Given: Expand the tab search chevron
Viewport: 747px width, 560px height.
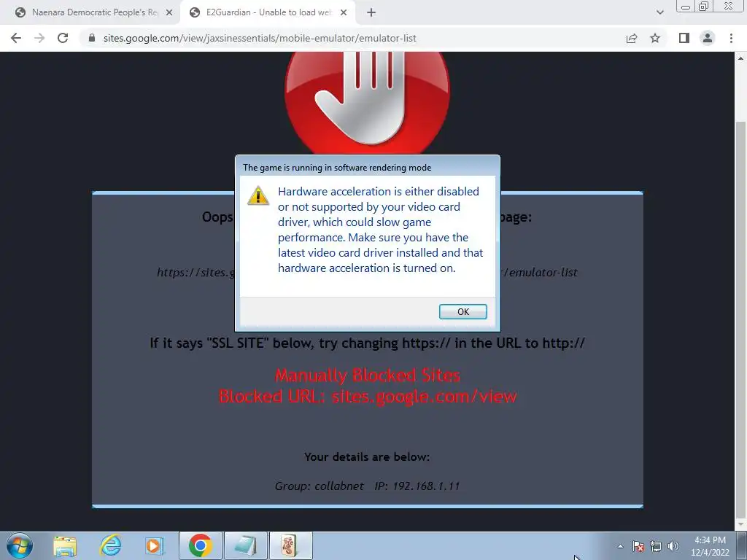Looking at the screenshot, I should pyautogui.click(x=659, y=12).
